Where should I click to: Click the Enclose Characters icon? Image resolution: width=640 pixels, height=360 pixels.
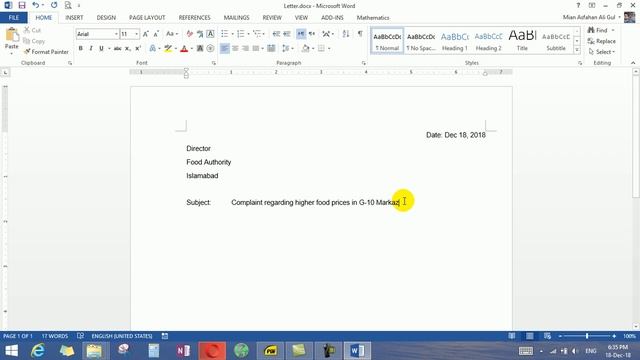(210, 49)
